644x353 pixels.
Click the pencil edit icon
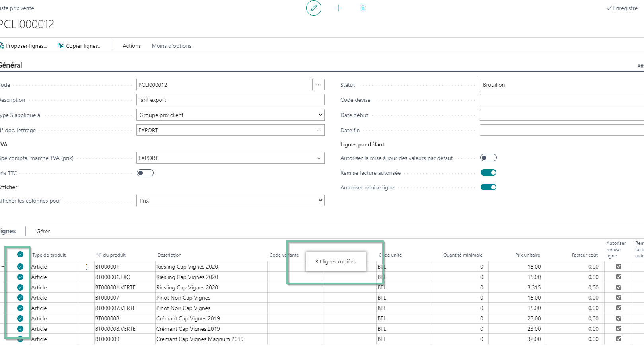click(314, 8)
